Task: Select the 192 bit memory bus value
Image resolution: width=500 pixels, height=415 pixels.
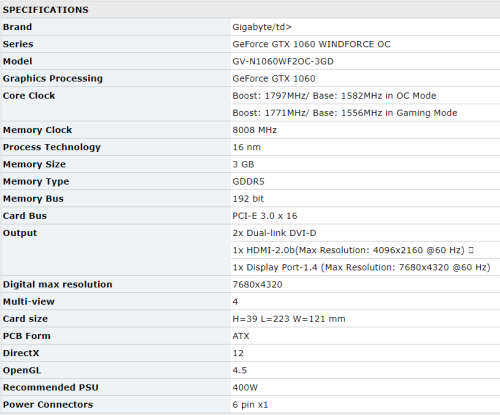Action: pos(248,199)
